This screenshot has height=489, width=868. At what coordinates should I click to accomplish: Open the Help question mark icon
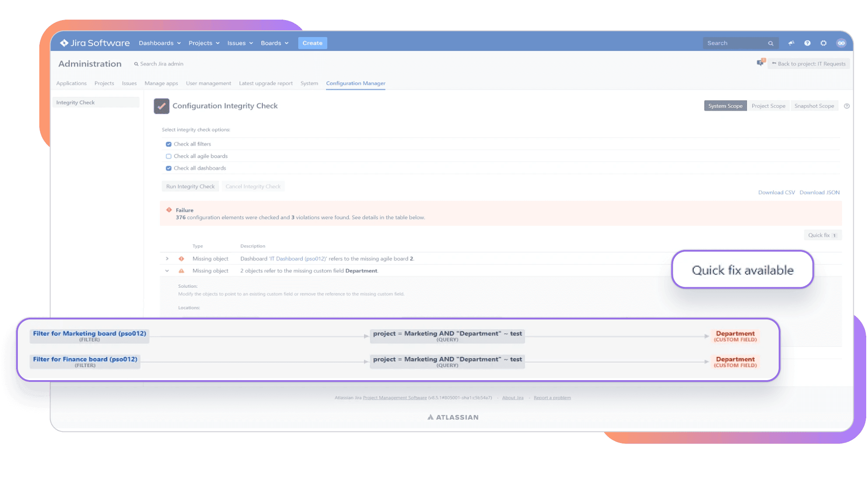(x=807, y=43)
